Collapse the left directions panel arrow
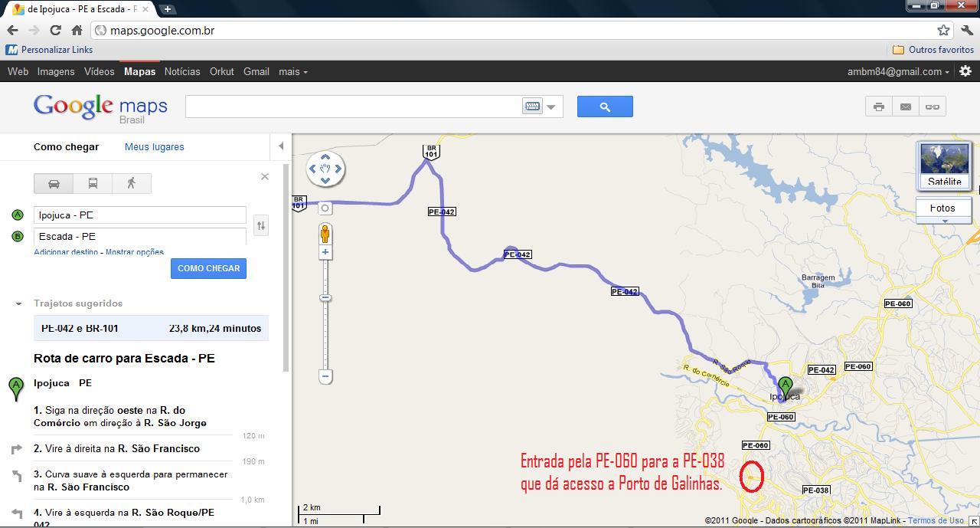 tap(281, 146)
